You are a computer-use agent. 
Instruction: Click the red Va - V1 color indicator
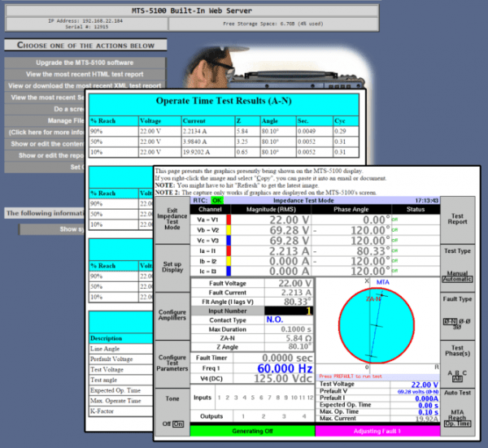pos(229,220)
